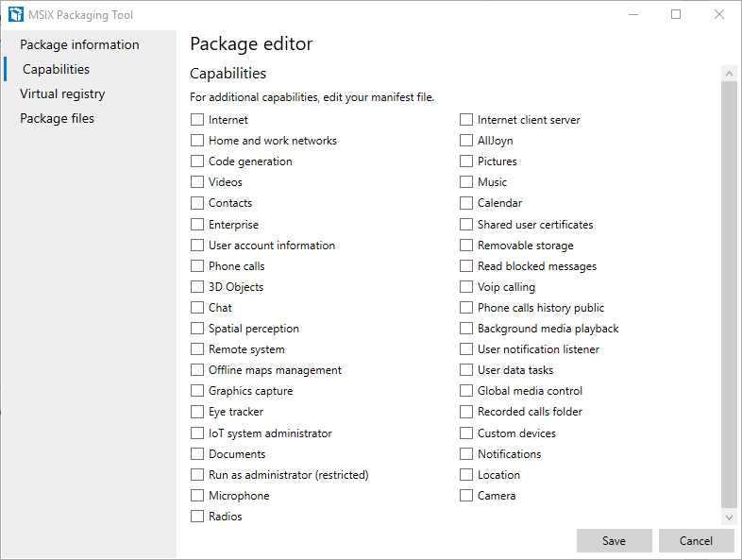Tick Recorded calls folder
Screen dimensions: 742x560
coord(466,412)
